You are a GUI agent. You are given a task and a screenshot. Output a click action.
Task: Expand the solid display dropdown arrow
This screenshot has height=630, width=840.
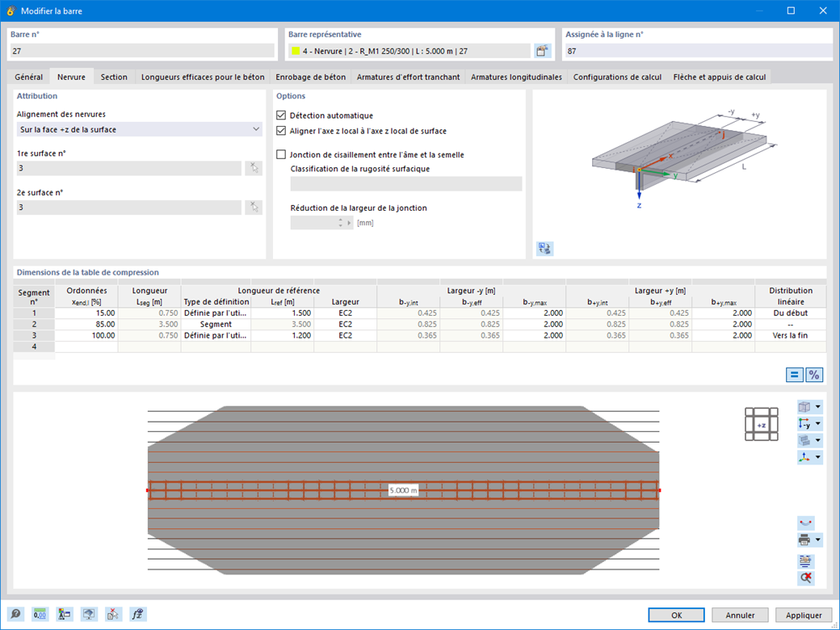pos(818,440)
